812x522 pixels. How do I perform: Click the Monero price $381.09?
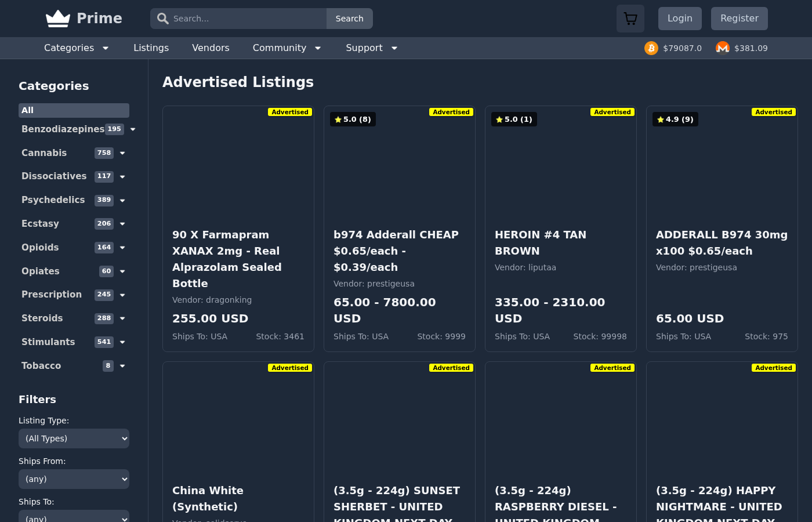[x=751, y=48]
